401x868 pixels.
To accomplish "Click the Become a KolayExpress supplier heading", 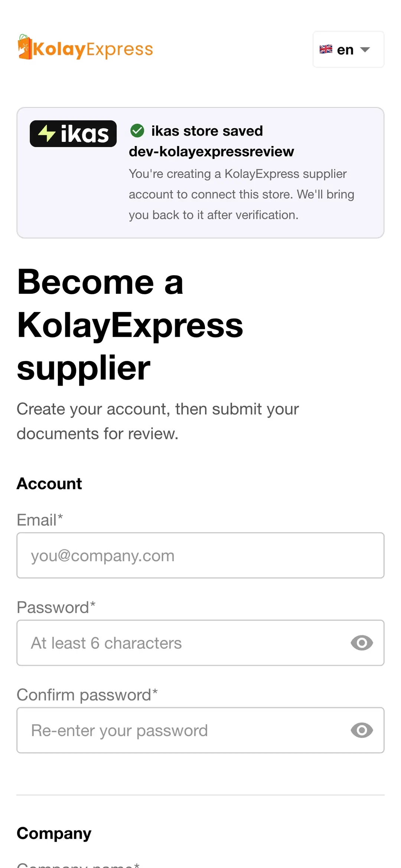I will point(130,325).
